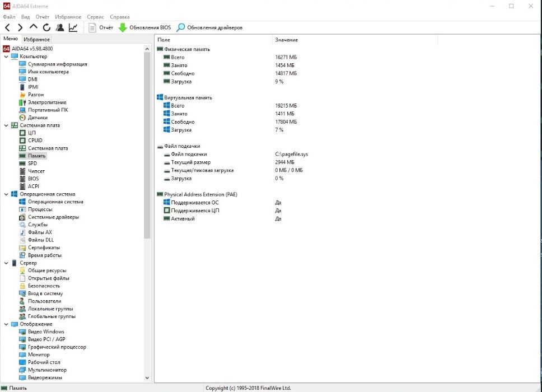The width and height of the screenshot is (542, 392).
Task: Collapse the Операционная система tree node
Action: (x=6, y=194)
